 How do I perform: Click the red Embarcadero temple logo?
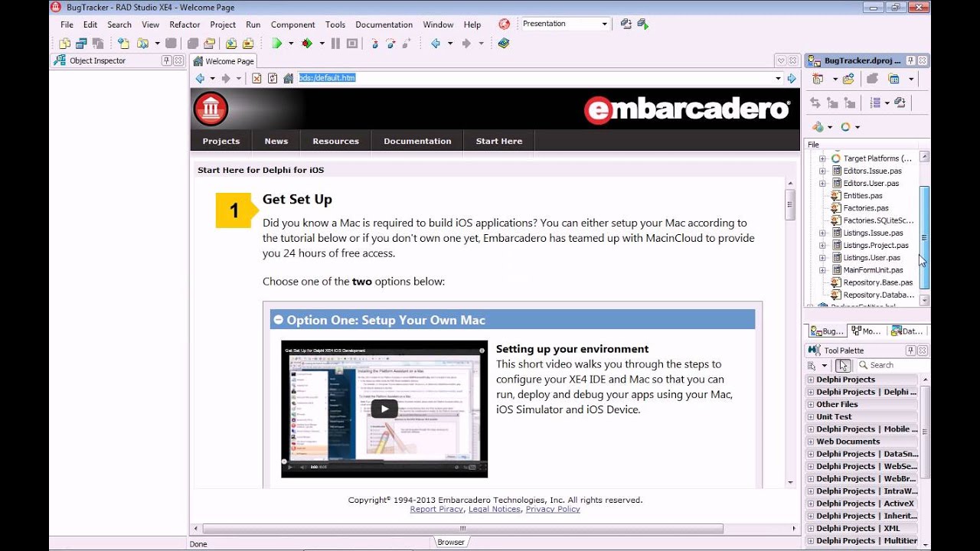coord(211,109)
